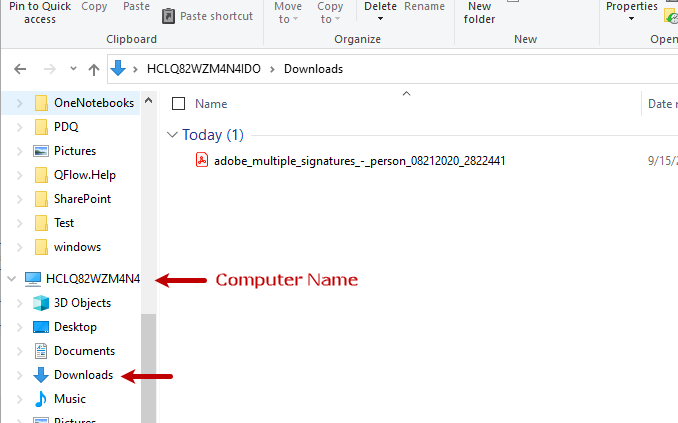Screen dimensions: 678x423
Task: Select the OneNotebooks folder icon
Action: pos(41,103)
